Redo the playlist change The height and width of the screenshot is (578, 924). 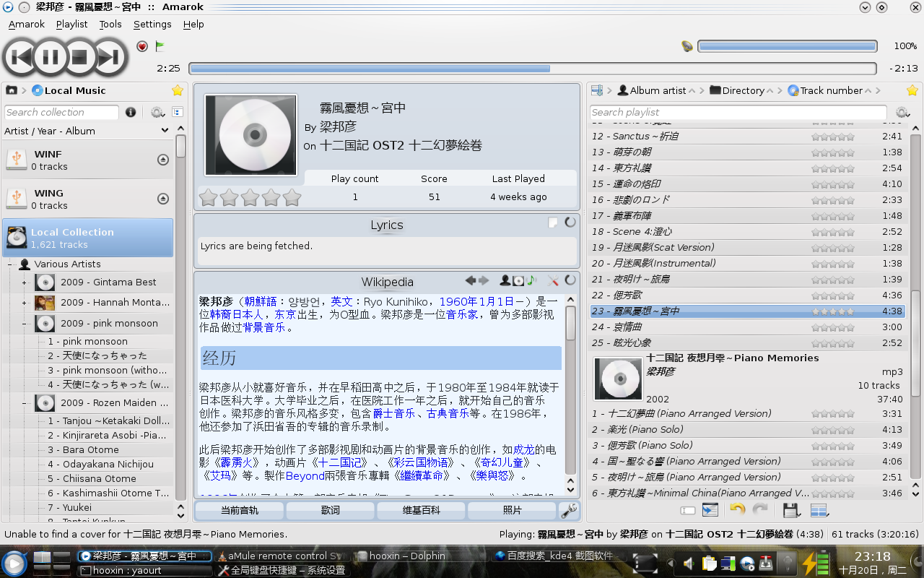tap(760, 510)
